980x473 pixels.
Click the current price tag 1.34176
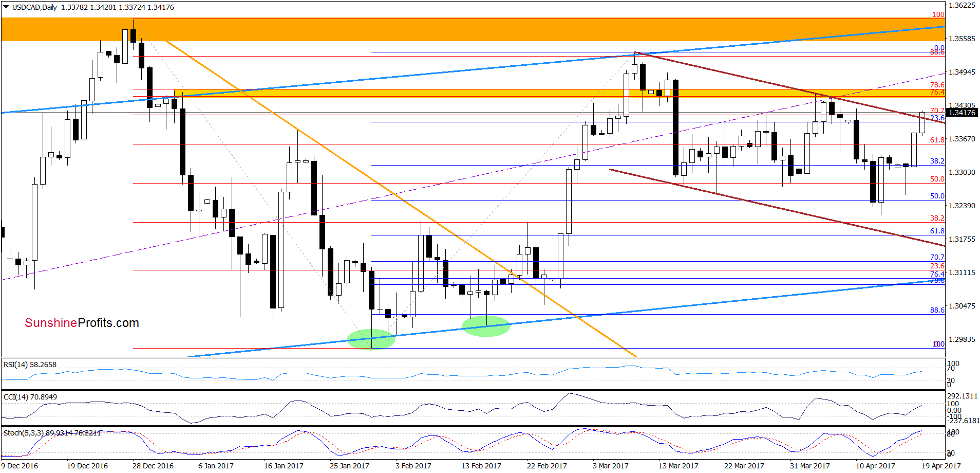tap(962, 113)
